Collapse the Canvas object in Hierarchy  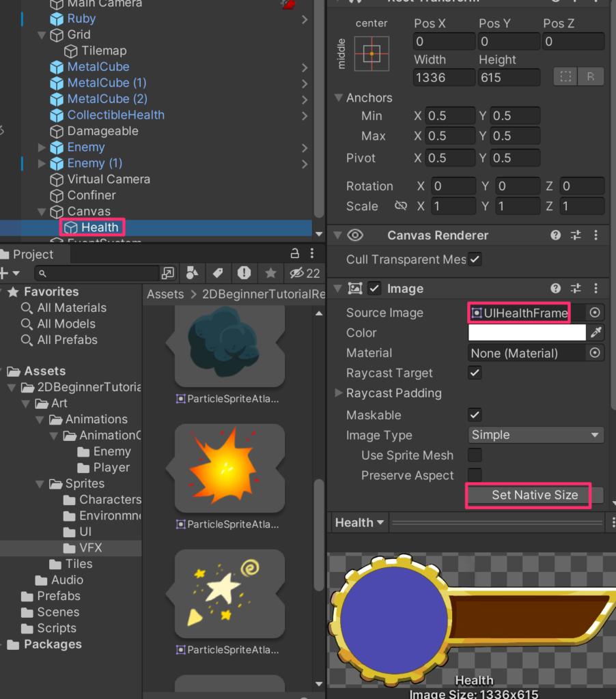42,211
